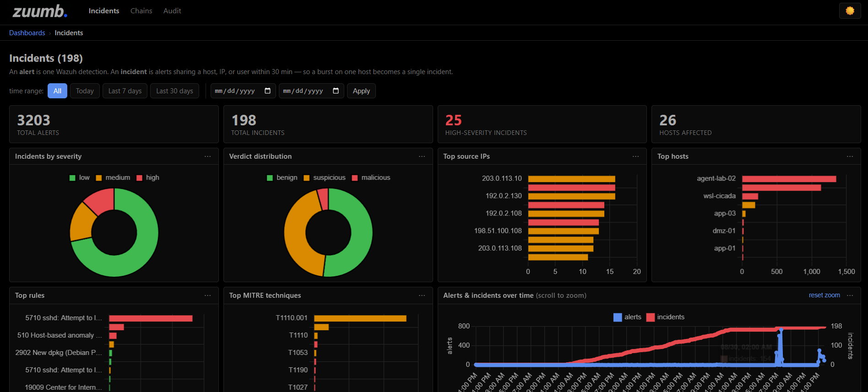
Task: Filter incidents to Last 7 days
Action: click(x=125, y=91)
